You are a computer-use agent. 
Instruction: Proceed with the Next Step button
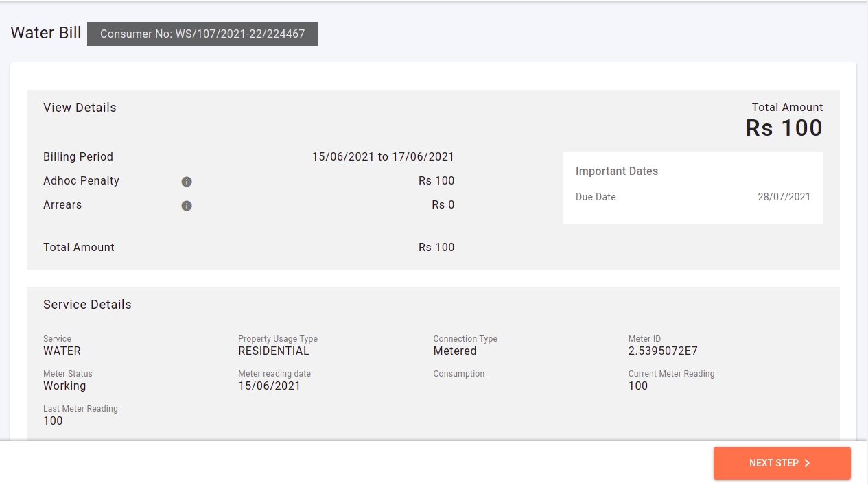point(782,463)
